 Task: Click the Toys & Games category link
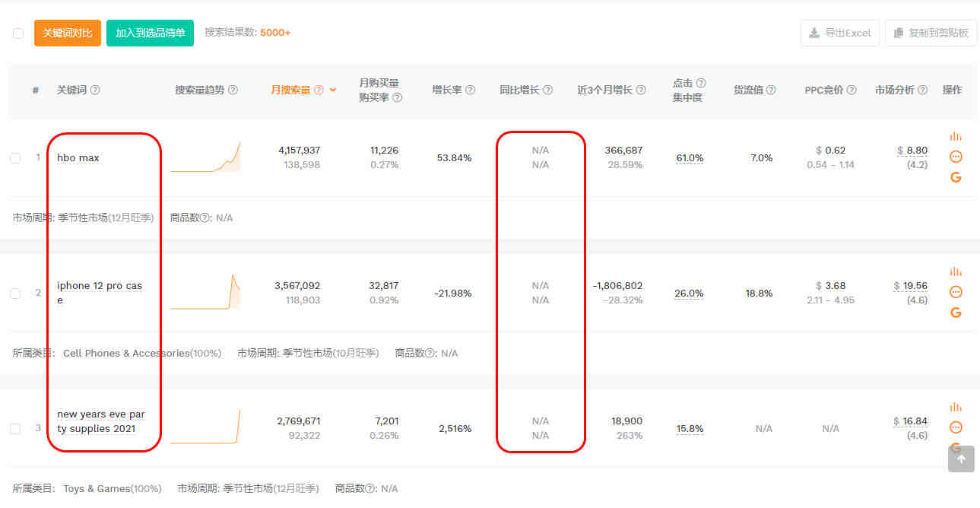coord(97,488)
